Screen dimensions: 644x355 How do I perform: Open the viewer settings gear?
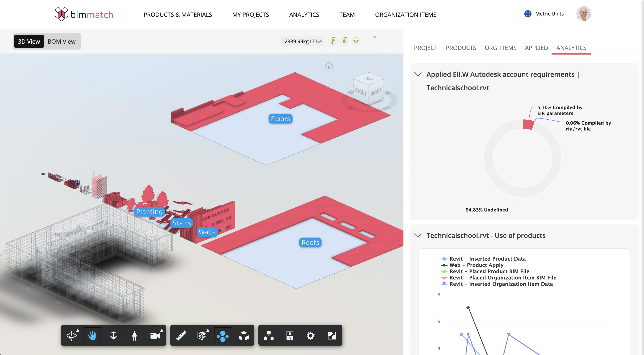pyautogui.click(x=310, y=335)
